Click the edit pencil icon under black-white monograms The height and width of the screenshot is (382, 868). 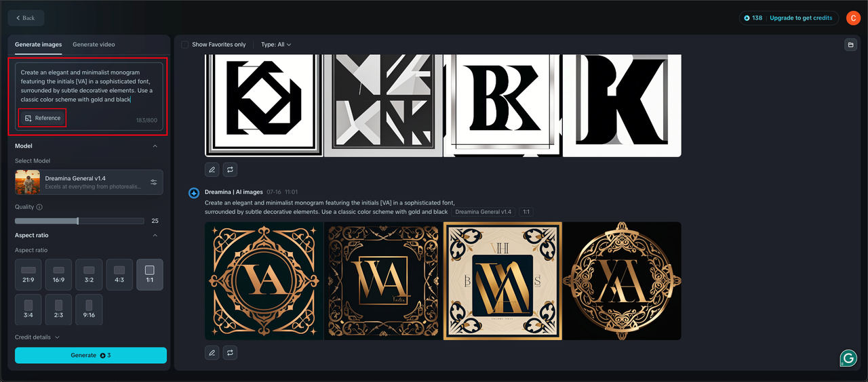coord(212,169)
